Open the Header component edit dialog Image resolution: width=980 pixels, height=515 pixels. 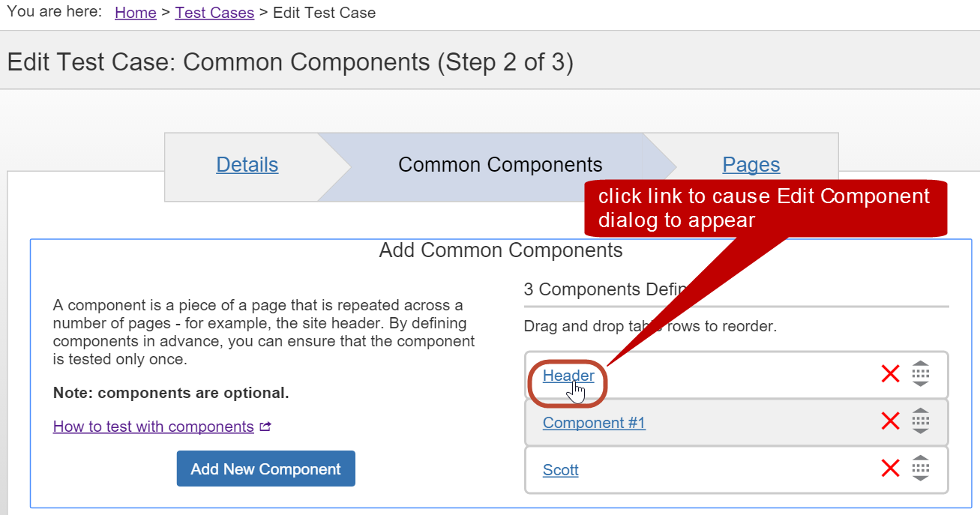(568, 376)
